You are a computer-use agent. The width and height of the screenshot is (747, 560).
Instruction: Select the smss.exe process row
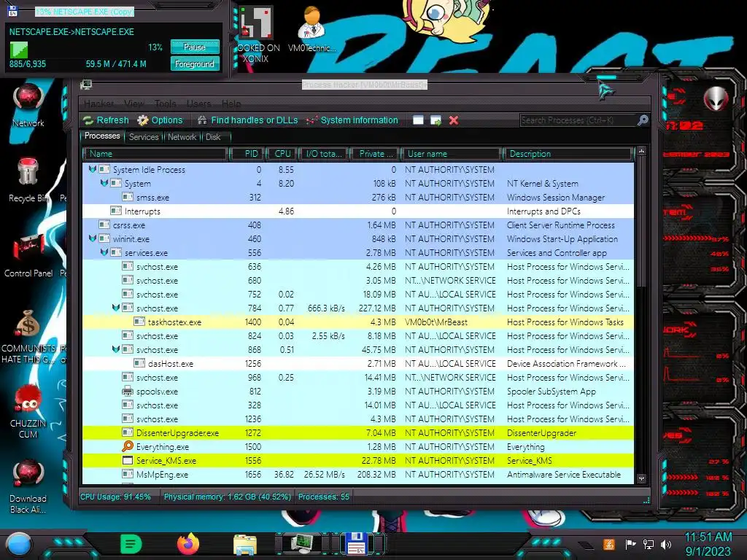(x=357, y=197)
